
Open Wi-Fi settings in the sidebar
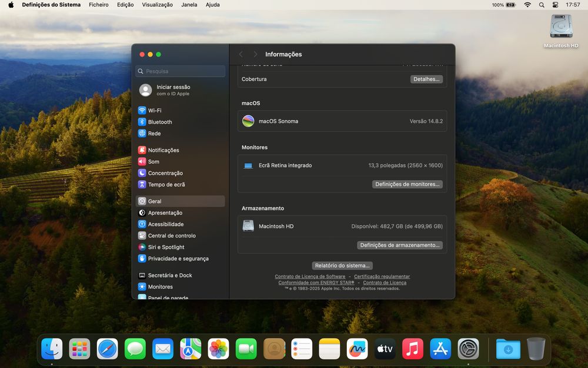180,111
